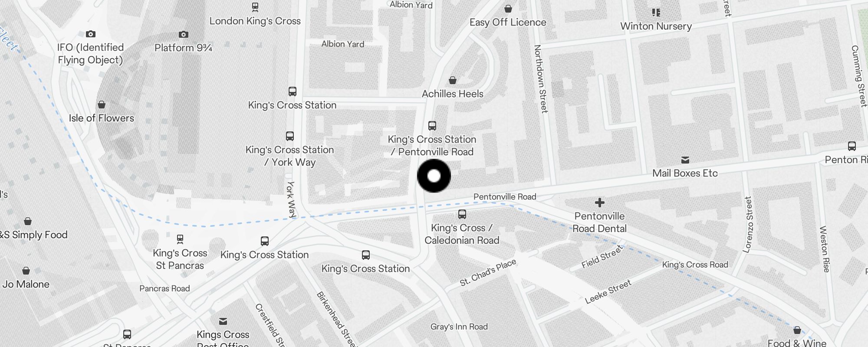Click the Mail Boxes Etc envelope icon

(685, 160)
